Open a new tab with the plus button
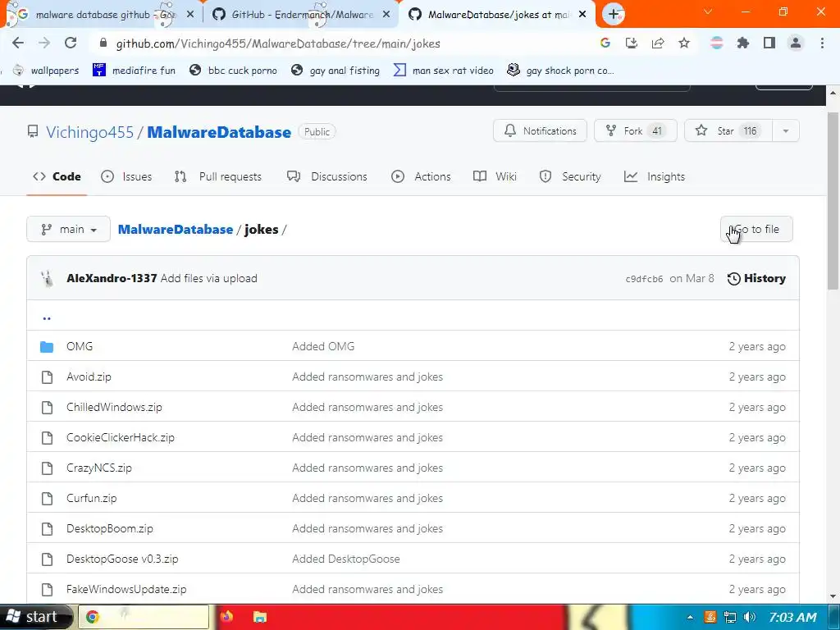The height and width of the screenshot is (630, 840). (614, 15)
